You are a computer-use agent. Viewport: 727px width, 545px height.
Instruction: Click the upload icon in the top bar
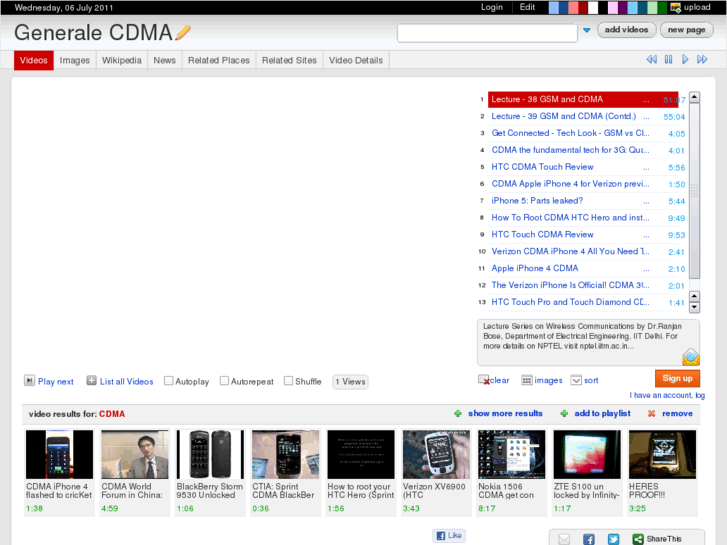pyautogui.click(x=676, y=7)
